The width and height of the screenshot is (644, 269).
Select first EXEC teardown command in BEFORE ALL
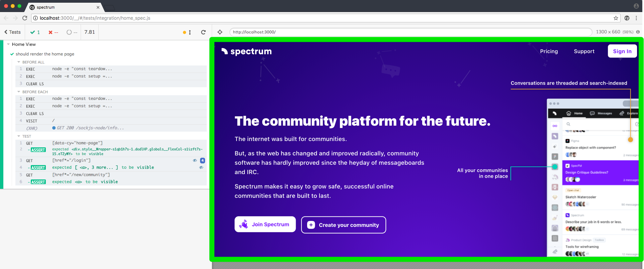(111, 69)
